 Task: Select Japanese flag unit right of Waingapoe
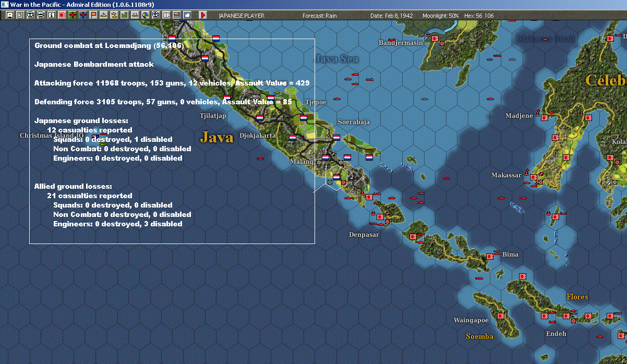pos(501,316)
